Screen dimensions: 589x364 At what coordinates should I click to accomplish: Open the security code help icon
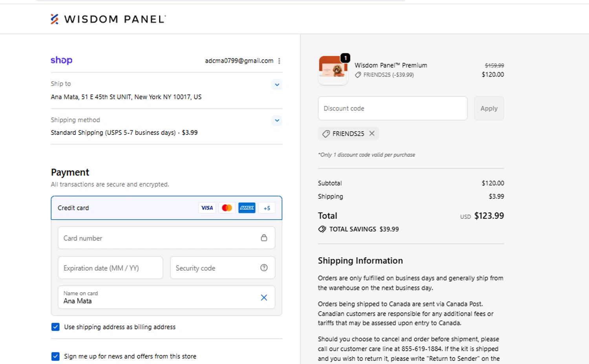[264, 268]
